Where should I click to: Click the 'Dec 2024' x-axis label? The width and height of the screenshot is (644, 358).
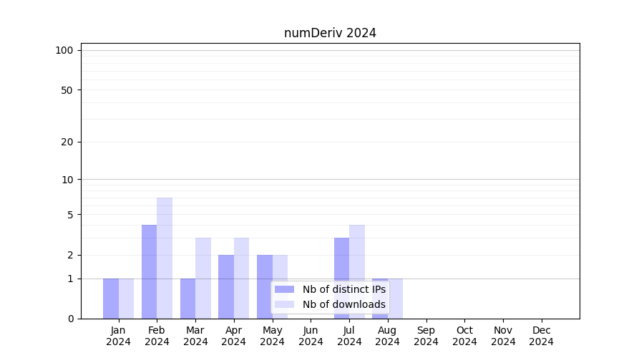click(542, 336)
